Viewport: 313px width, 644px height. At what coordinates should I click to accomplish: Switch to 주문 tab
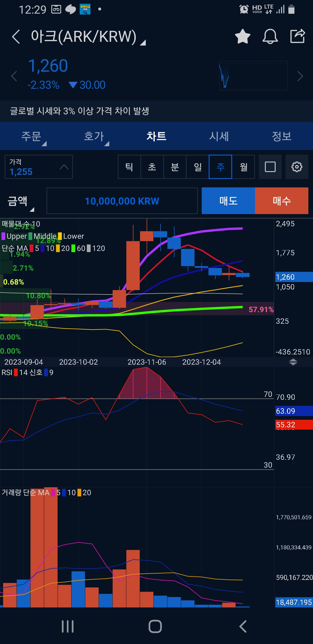pyautogui.click(x=31, y=136)
